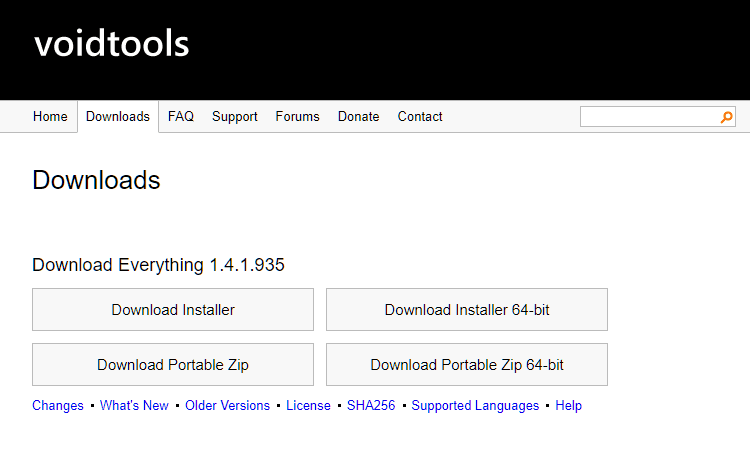
Task: Open the Contact page
Action: 420,116
